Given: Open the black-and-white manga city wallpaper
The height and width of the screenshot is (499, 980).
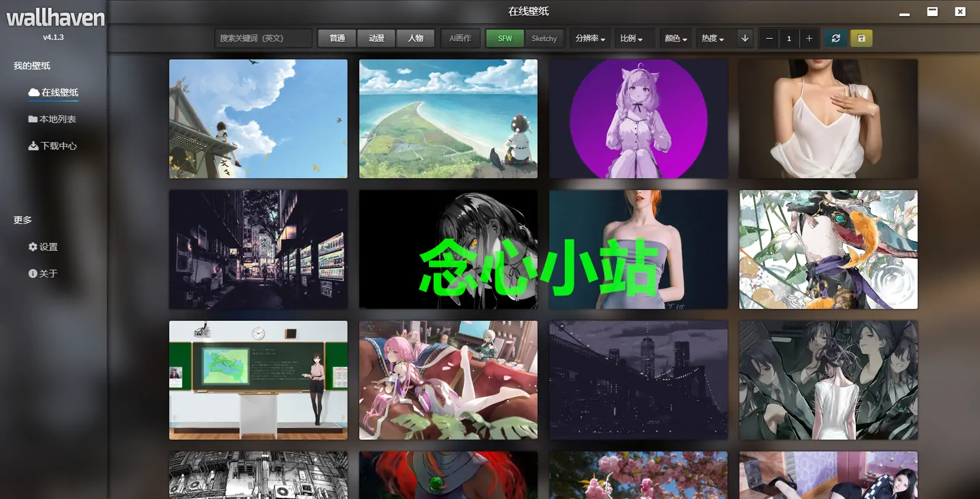Looking at the screenshot, I should coord(258,475).
